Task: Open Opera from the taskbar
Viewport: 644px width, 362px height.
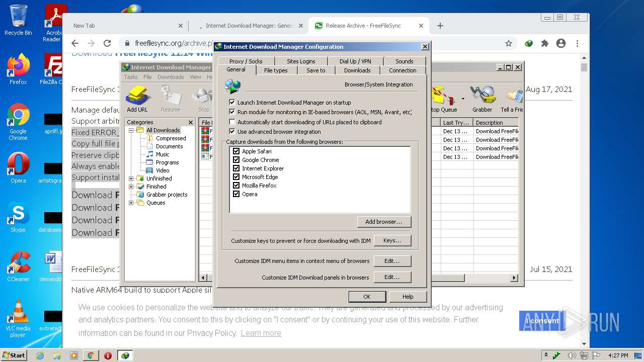Action: pos(108,355)
